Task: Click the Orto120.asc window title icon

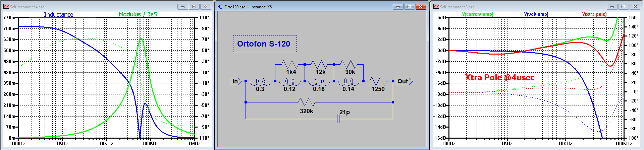Action: click(220, 7)
